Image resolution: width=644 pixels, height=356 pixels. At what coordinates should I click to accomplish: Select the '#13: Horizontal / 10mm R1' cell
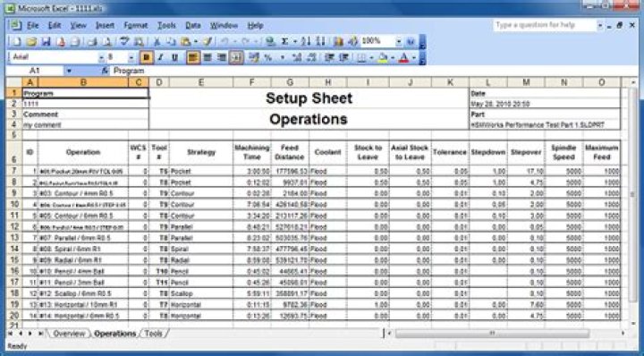point(83,305)
